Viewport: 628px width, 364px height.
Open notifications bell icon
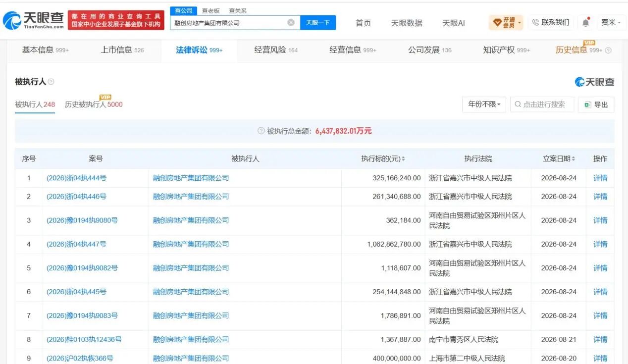(x=586, y=23)
